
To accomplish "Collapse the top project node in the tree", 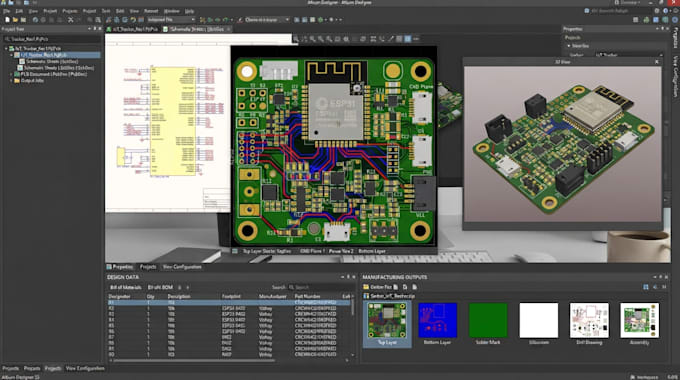I will coord(6,49).
